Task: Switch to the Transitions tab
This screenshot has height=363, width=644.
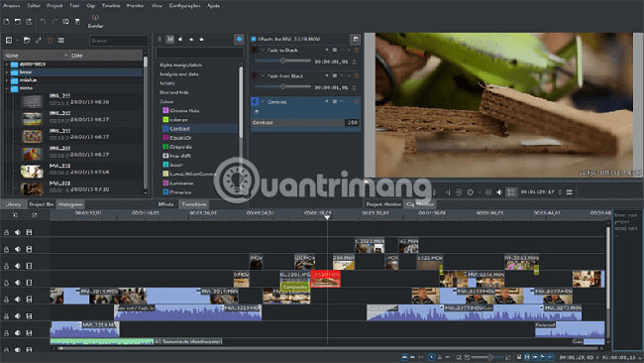Action: pyautogui.click(x=194, y=204)
